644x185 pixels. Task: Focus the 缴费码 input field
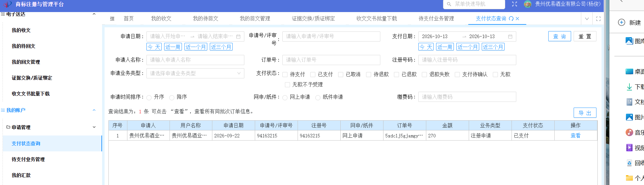point(467,97)
